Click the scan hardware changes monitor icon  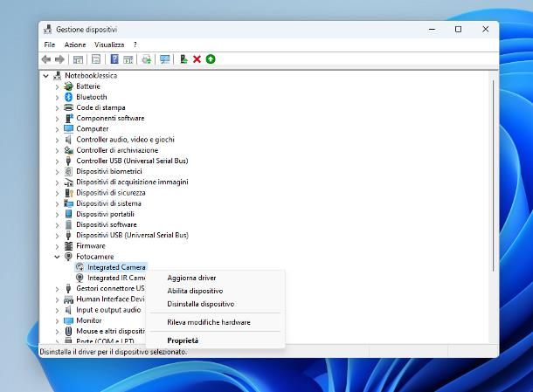click(164, 59)
